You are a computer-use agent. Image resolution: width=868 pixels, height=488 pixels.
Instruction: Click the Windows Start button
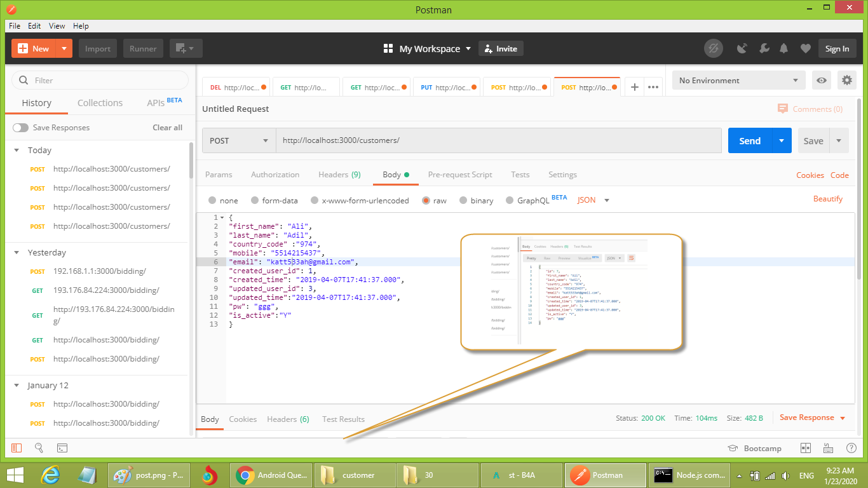click(15, 475)
